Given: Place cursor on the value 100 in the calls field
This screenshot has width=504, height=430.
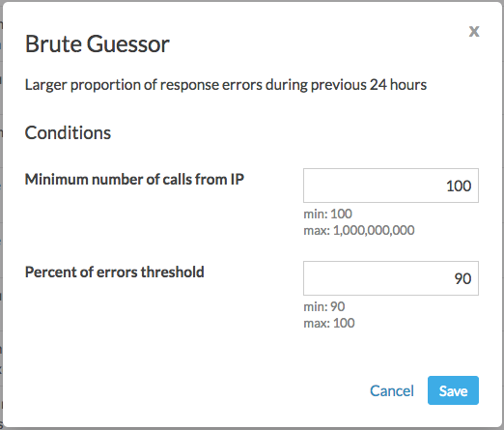Looking at the screenshot, I should 459,186.
